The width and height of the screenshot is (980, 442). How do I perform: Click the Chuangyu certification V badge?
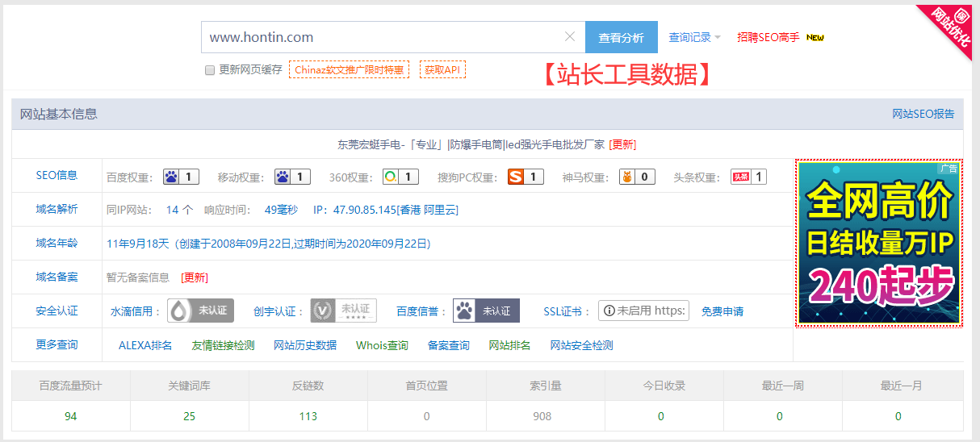pyautogui.click(x=343, y=311)
